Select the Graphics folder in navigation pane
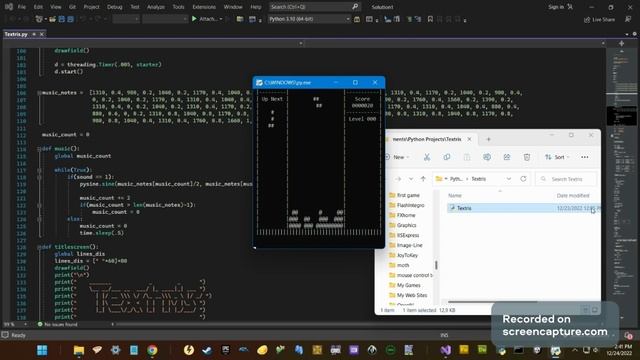Screen dimensions: 640x360 [x=407, y=225]
